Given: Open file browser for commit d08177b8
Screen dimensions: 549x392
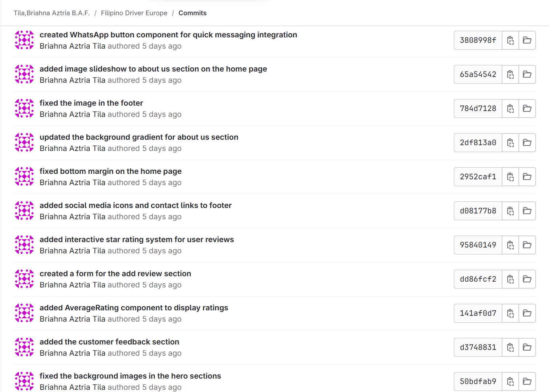Looking at the screenshot, I should pyautogui.click(x=527, y=211).
